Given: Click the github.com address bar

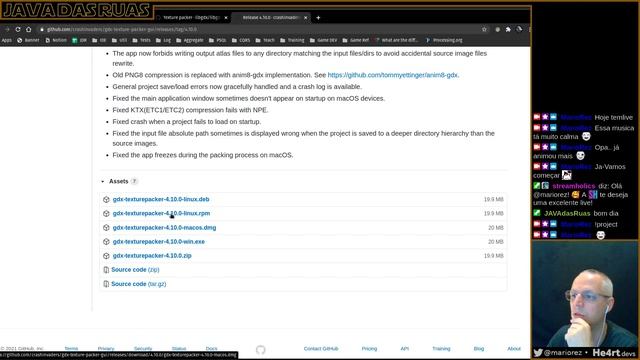Looking at the screenshot, I should (x=261, y=29).
